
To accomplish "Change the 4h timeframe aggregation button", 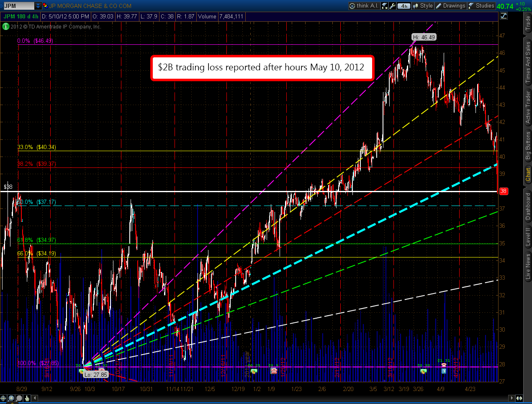I will pyautogui.click(x=404, y=6).
